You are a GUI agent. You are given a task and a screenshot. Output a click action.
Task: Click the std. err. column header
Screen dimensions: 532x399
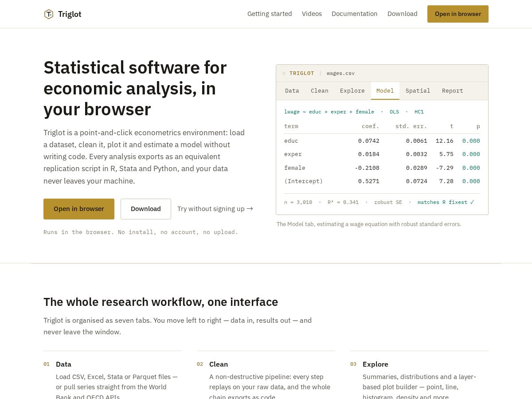411,126
